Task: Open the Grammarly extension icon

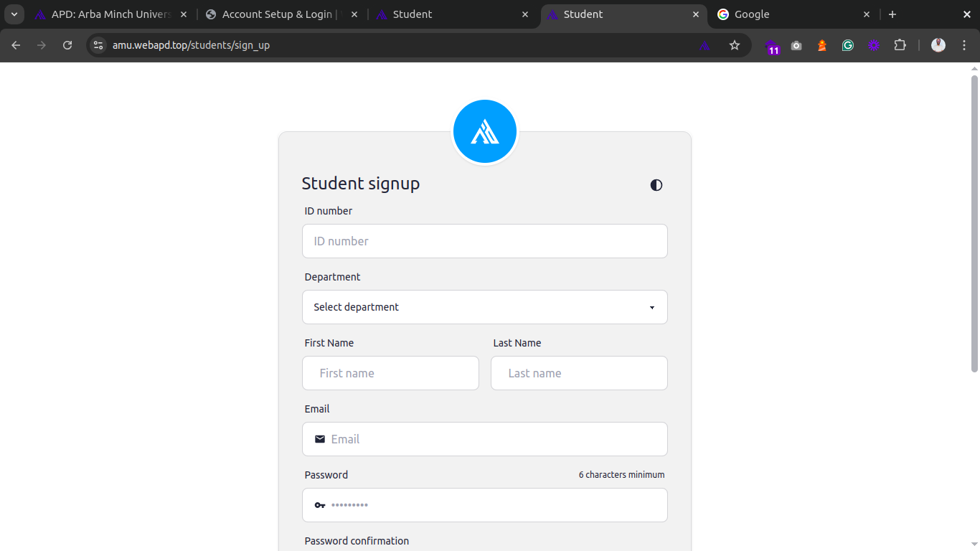Action: [848, 45]
